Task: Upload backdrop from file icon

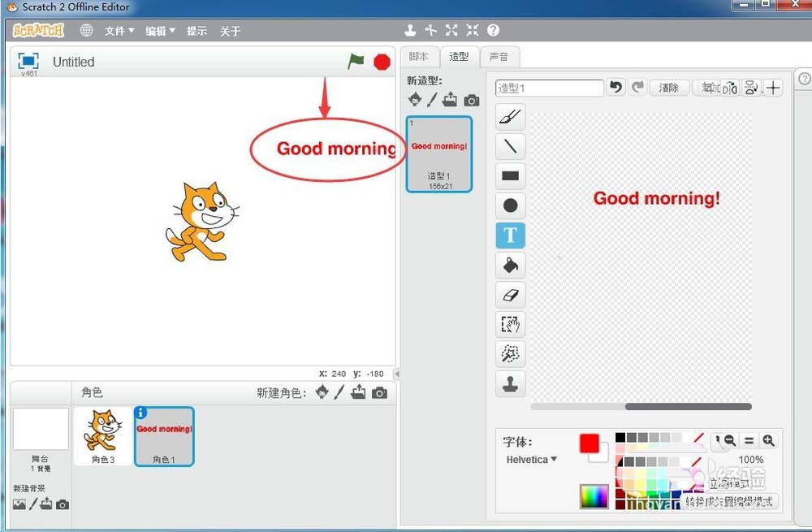Action: 46,504
